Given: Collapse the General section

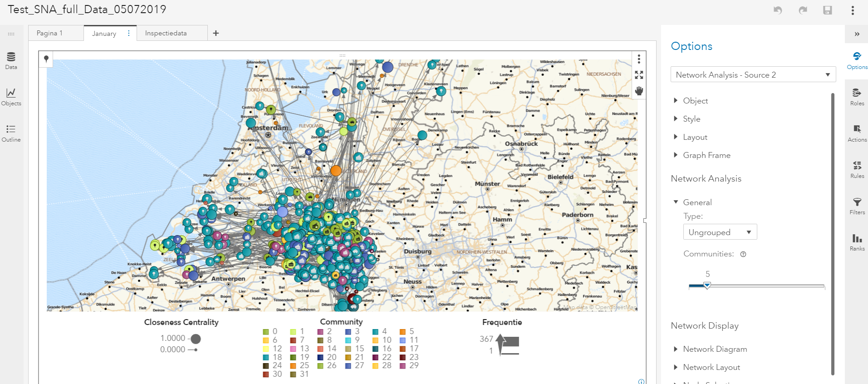Looking at the screenshot, I should [693, 202].
